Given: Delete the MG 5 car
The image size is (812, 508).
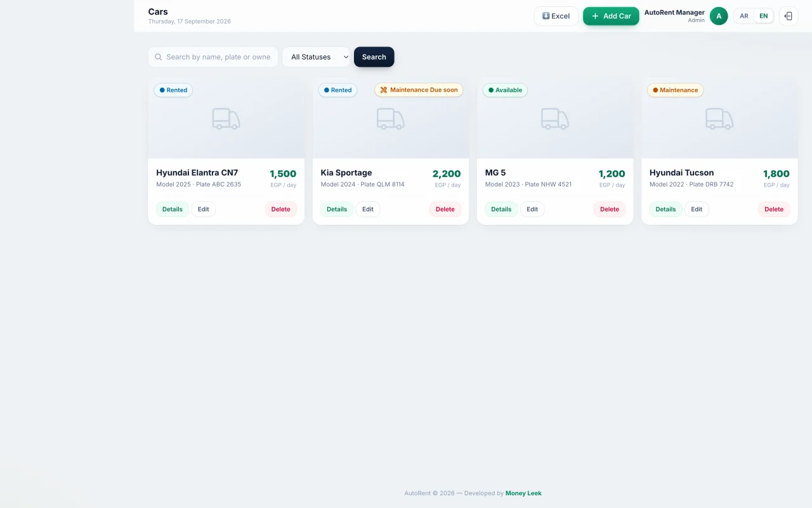Looking at the screenshot, I should 610,210.
